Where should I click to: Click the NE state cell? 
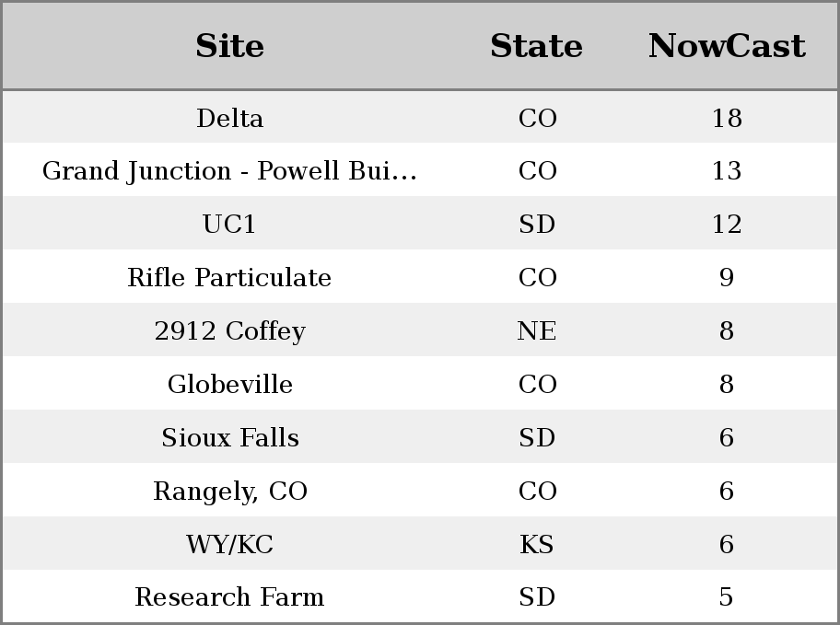click(536, 331)
